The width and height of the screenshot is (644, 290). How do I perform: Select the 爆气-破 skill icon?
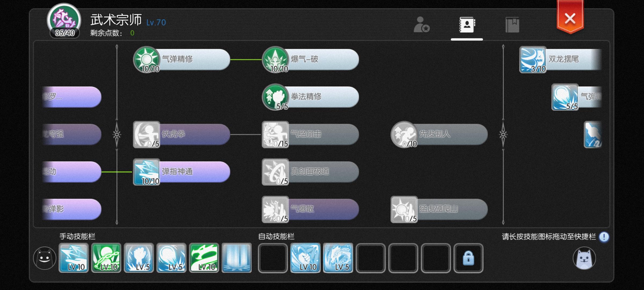[x=275, y=59]
